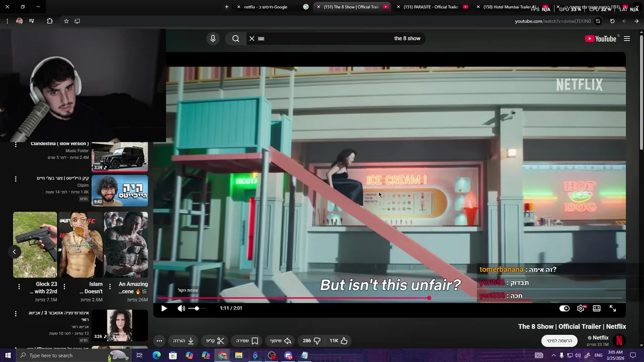Enter fullscreen mode in the player

pyautogui.click(x=613, y=308)
